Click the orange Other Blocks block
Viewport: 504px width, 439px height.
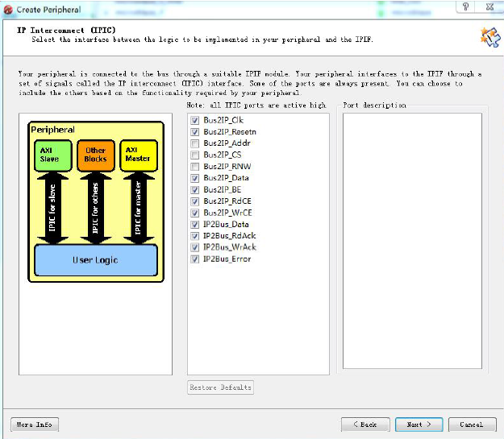click(95, 155)
